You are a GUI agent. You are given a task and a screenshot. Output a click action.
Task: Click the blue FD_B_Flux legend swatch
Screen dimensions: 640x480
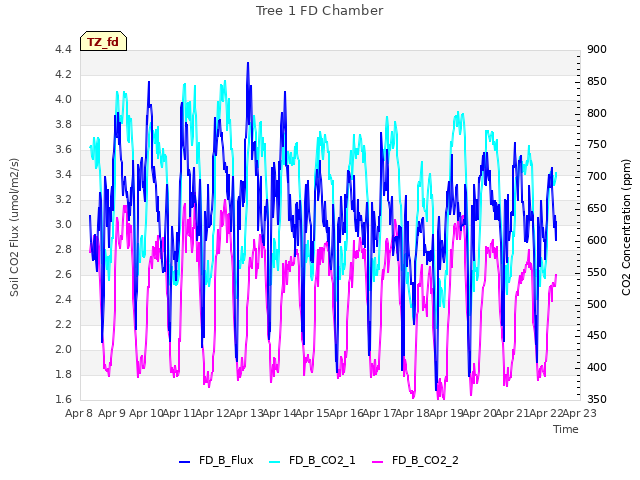pyautogui.click(x=184, y=461)
